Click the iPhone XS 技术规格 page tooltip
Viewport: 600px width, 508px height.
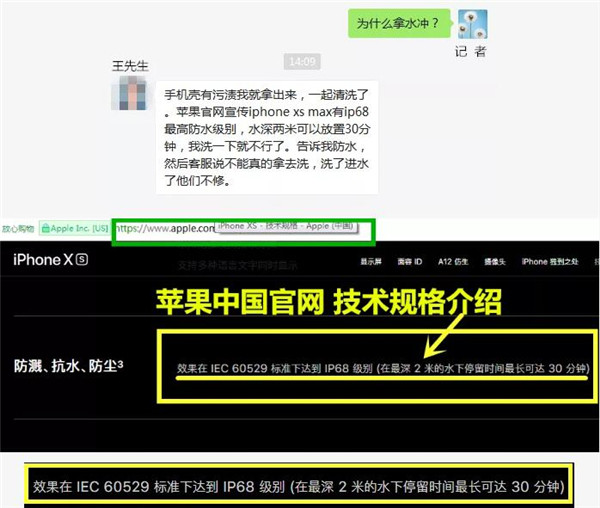click(x=286, y=226)
